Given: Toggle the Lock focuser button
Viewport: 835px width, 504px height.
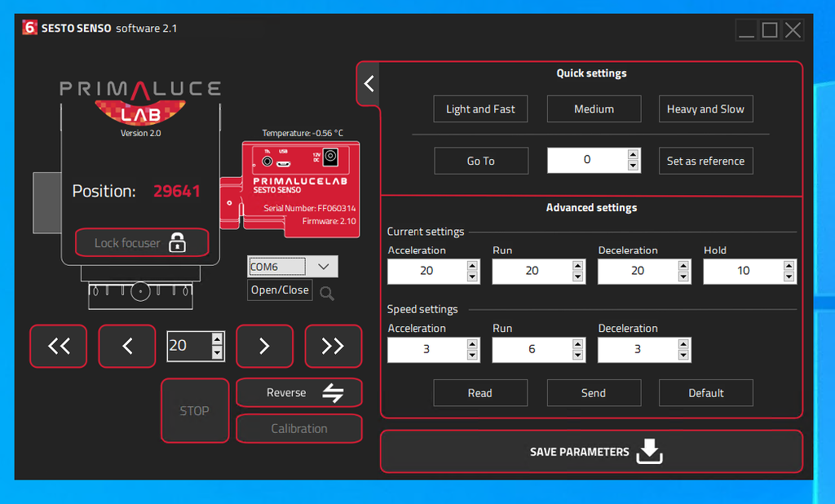Looking at the screenshot, I should coord(142,243).
